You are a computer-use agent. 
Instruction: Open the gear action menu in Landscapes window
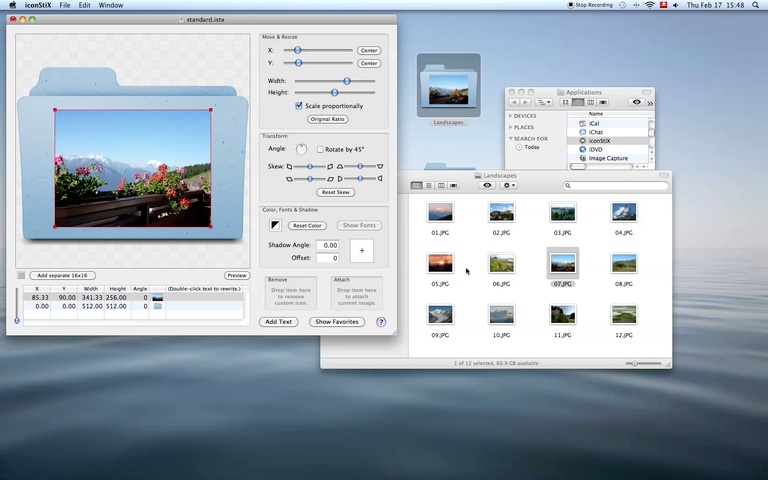tap(509, 185)
